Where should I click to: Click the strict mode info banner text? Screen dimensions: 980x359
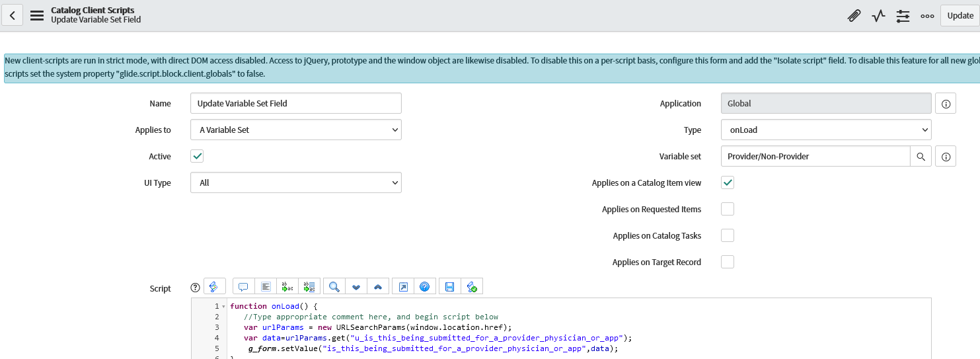coord(492,67)
